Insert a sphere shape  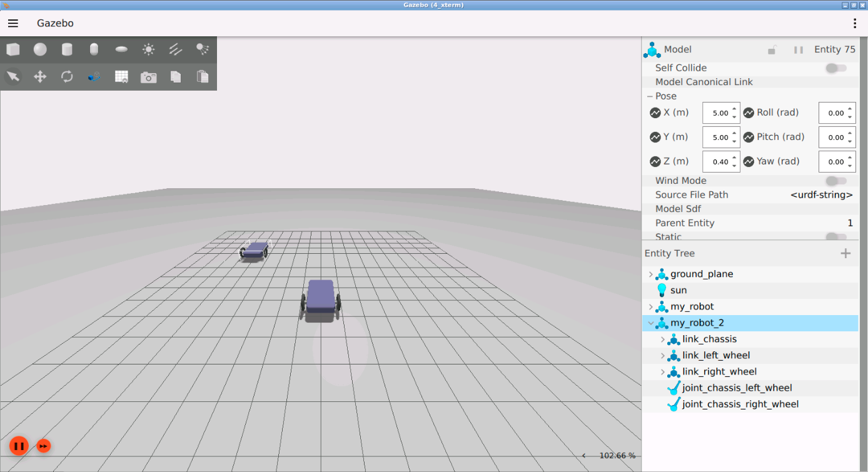click(40, 49)
